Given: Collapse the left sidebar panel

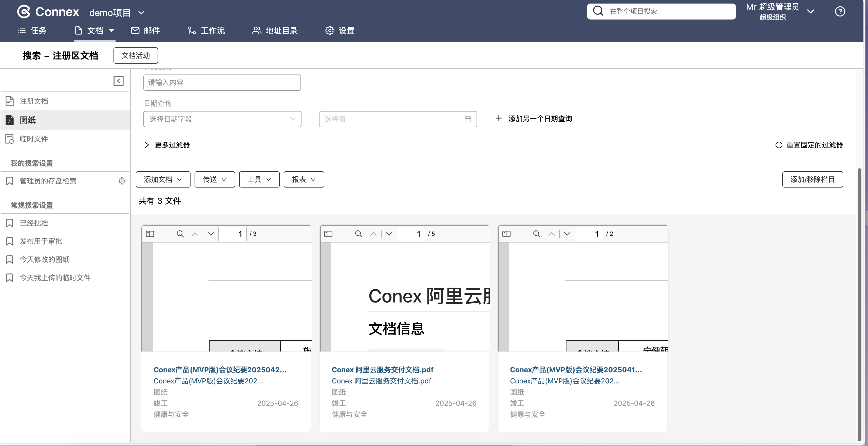Looking at the screenshot, I should 118,81.
